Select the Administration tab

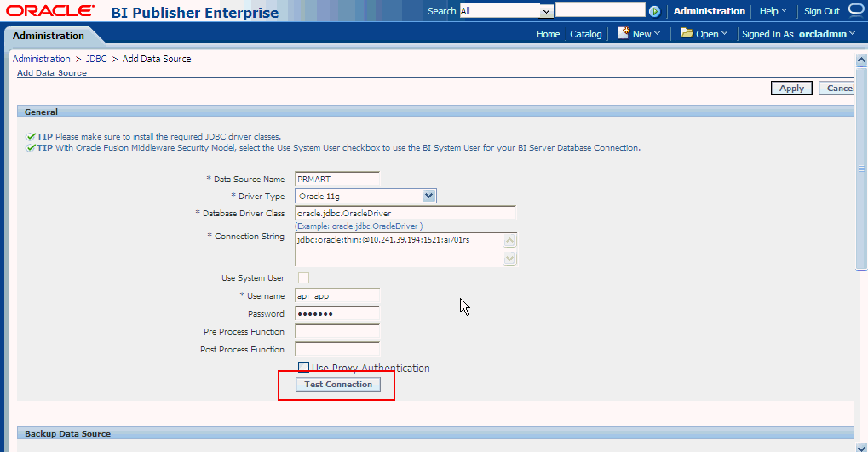coord(49,36)
